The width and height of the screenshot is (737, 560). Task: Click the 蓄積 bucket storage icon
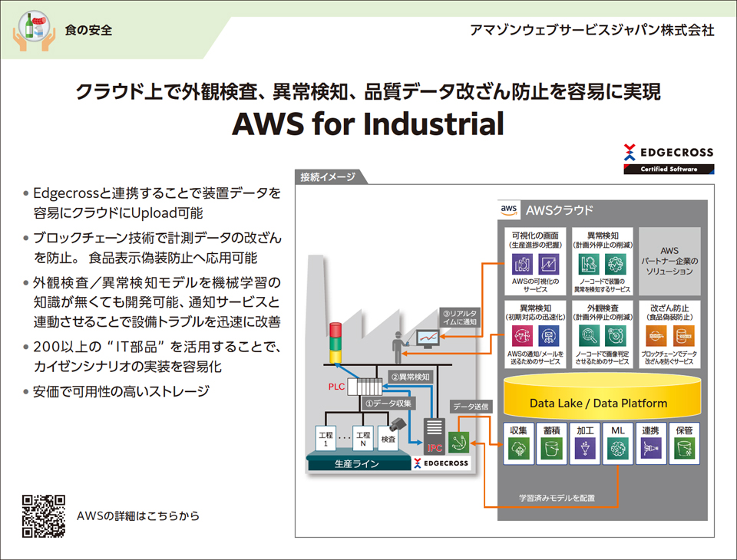[551, 449]
